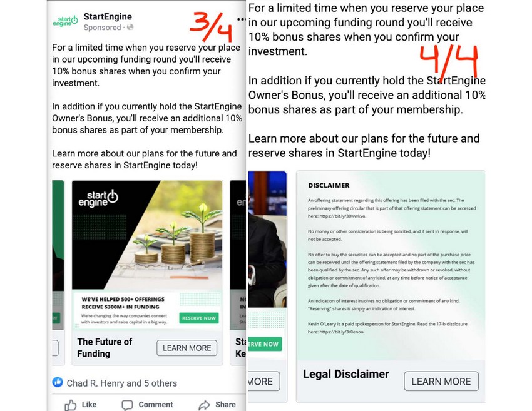Click the white StartEngine logo on coins card
Viewport: 532px width, 411px height.
(x=98, y=198)
